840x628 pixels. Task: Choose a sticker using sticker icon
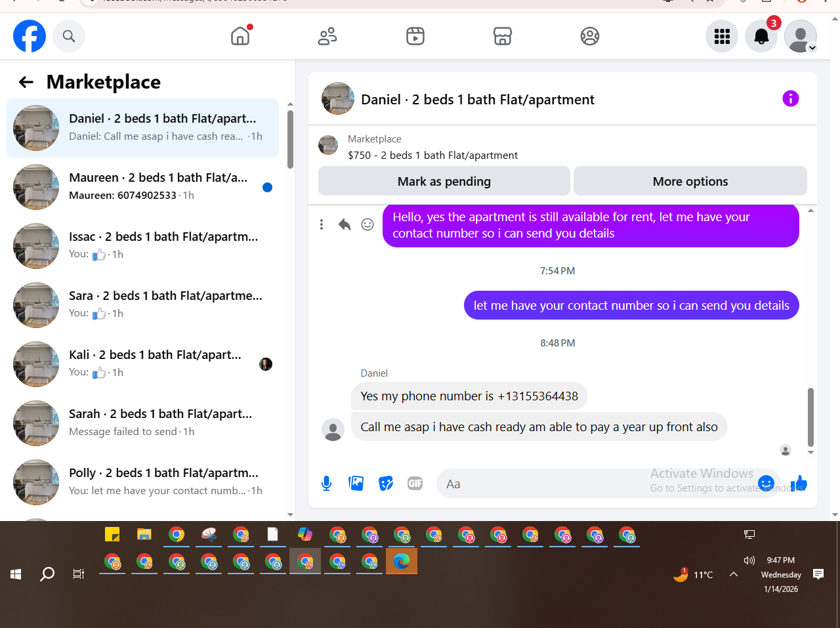[x=386, y=484]
